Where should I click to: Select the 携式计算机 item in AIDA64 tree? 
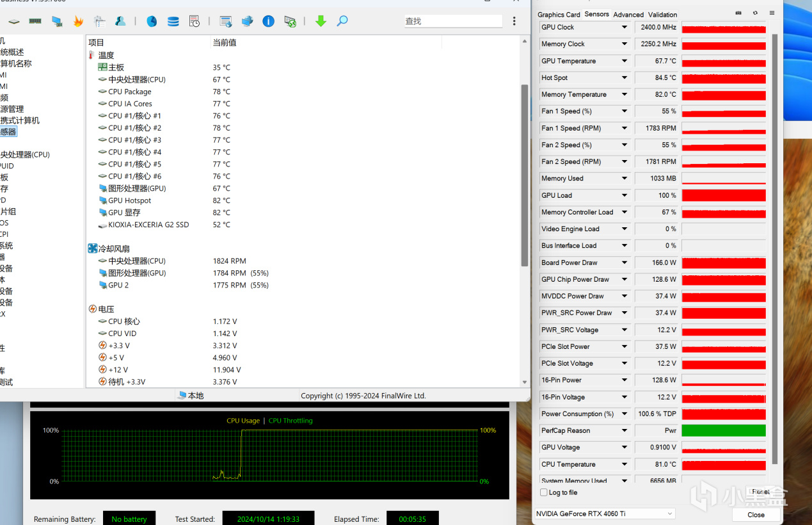click(x=20, y=120)
